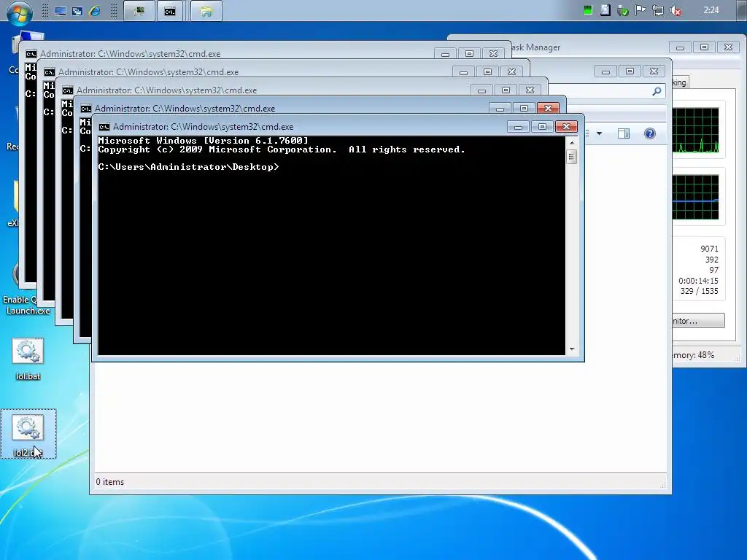Close the Task Manager window
747x560 pixels.
point(728,47)
